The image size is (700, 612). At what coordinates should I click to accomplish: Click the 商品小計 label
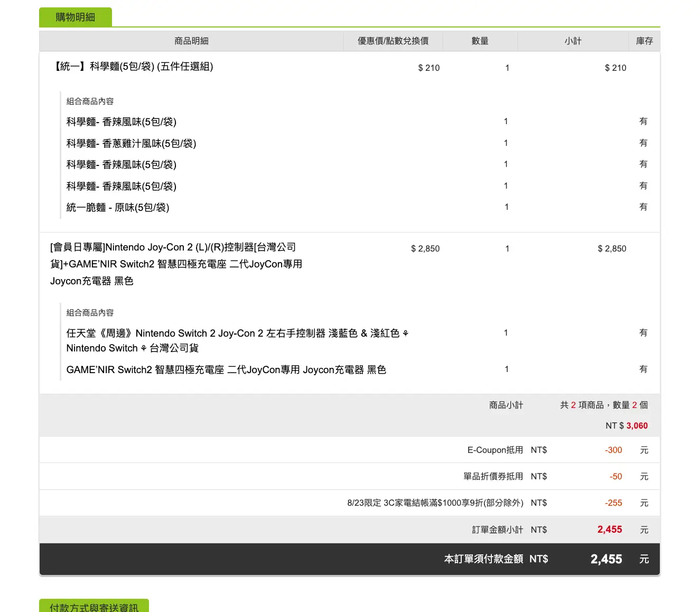tap(506, 405)
